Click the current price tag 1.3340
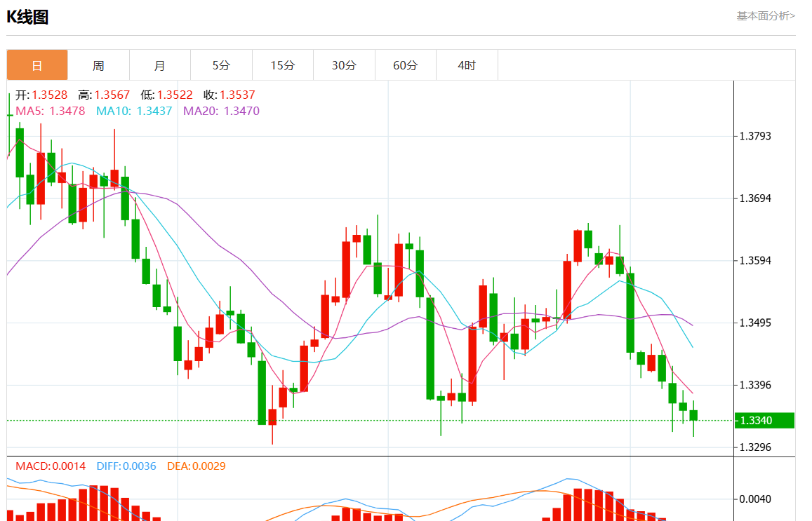Image resolution: width=812 pixels, height=521 pixels. coord(764,421)
